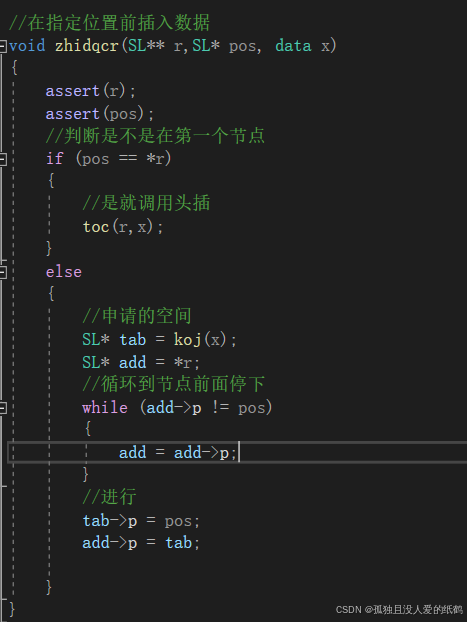Click the koj(x) function call
The width and height of the screenshot is (467, 622).
coord(200,340)
